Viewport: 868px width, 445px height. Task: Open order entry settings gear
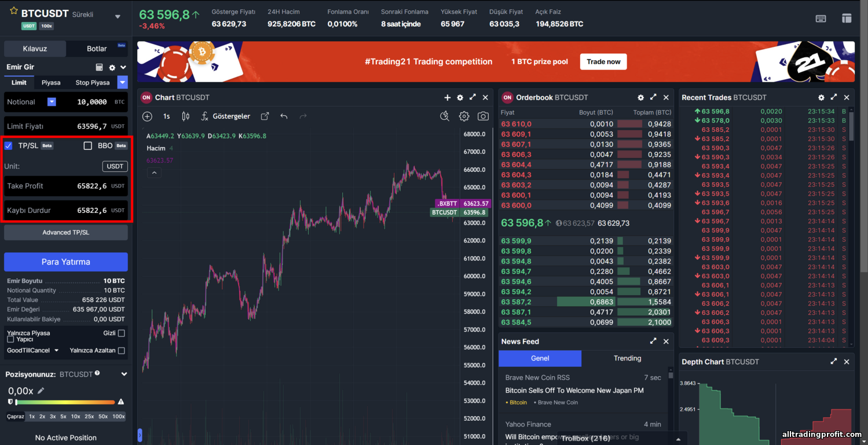[x=112, y=68]
